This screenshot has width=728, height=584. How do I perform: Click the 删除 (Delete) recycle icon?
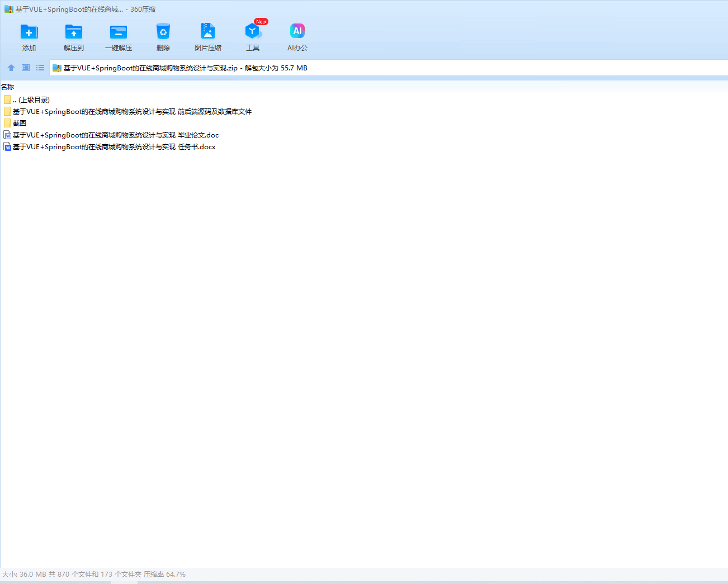[x=163, y=32]
